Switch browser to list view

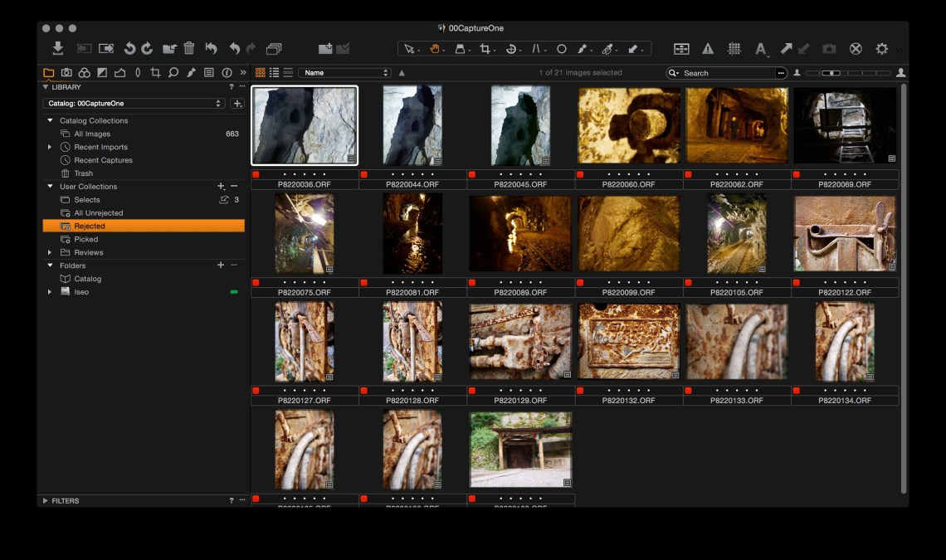(274, 73)
